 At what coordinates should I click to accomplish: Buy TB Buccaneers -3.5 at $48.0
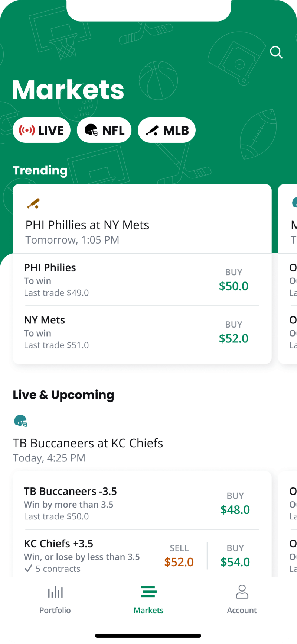point(235,504)
